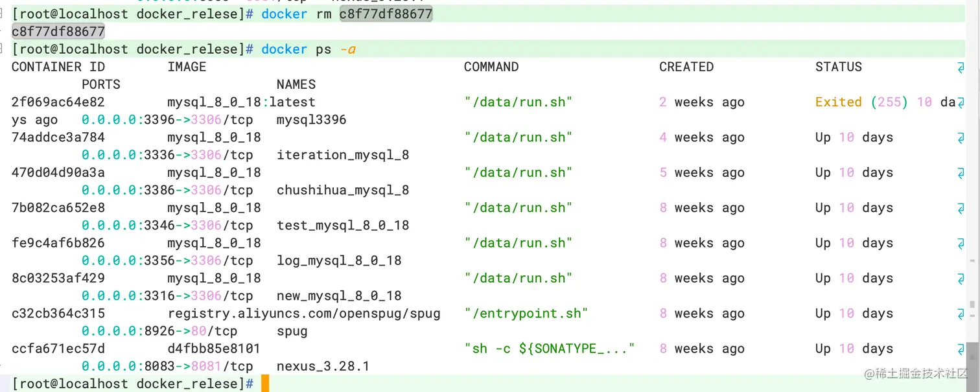Viewport: 980px width, 392px height.
Task: Collapse the 'docker rm' command block marker
Action: 3,14
